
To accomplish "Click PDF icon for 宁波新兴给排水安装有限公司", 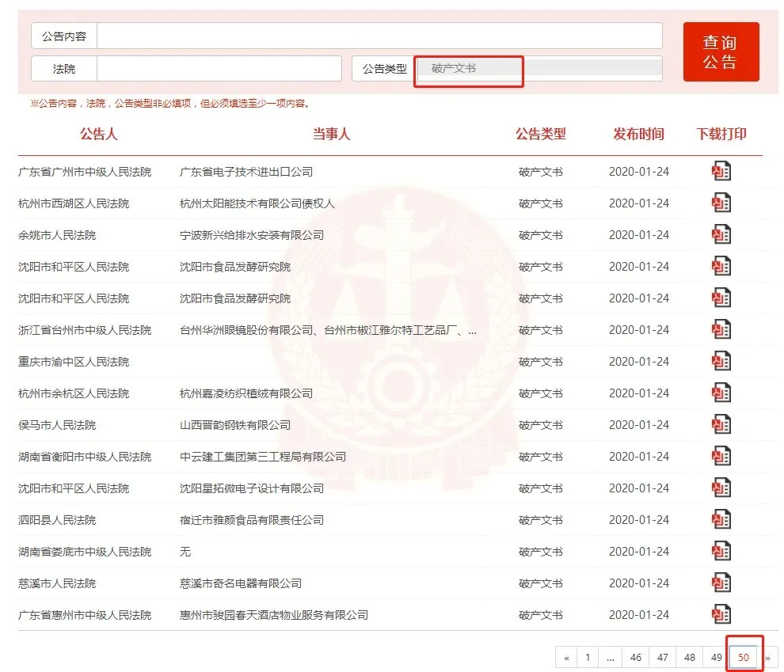I will (x=721, y=235).
